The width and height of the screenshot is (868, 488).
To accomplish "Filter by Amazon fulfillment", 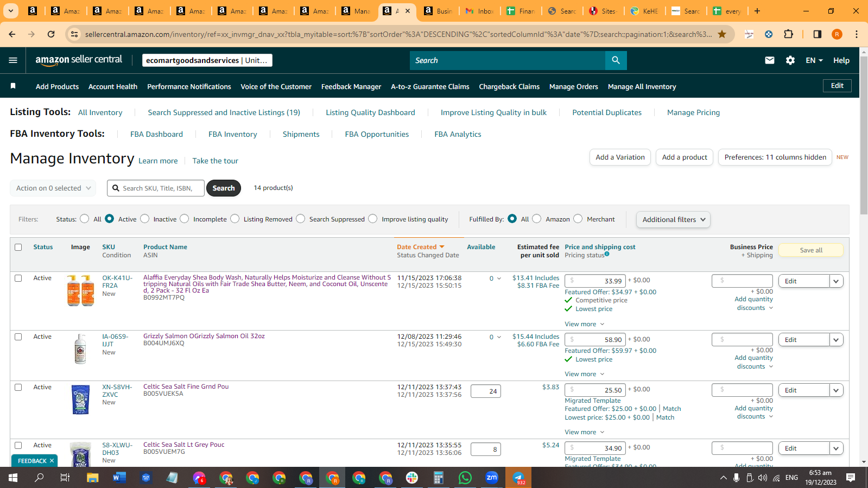I will (x=537, y=219).
